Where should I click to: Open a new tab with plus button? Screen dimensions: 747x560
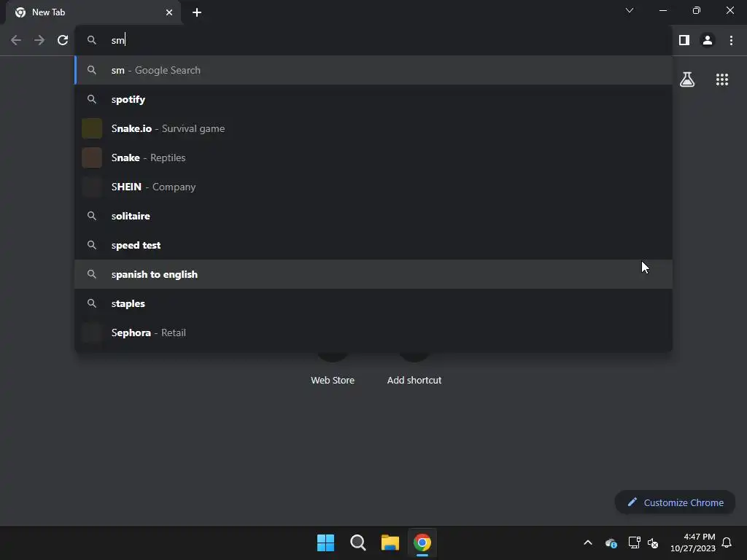pos(197,12)
